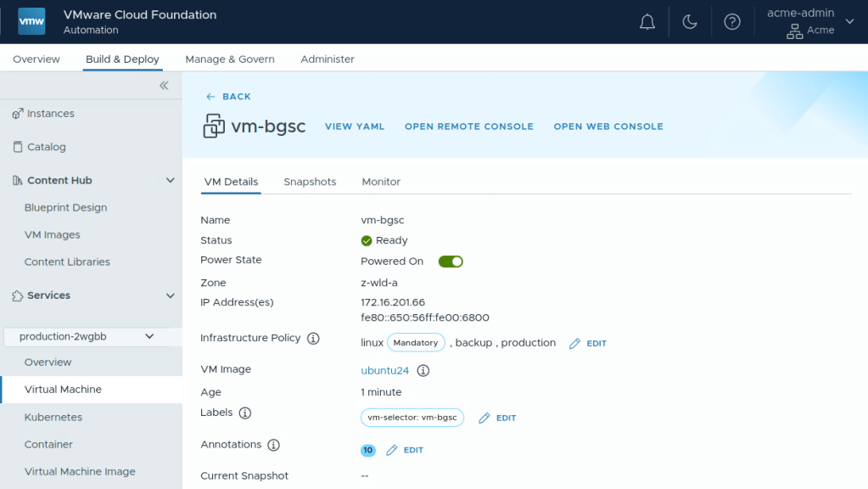Viewport: 868px width, 489px height.
Task: Open the acme-admin user menu chevron
Action: (x=849, y=21)
